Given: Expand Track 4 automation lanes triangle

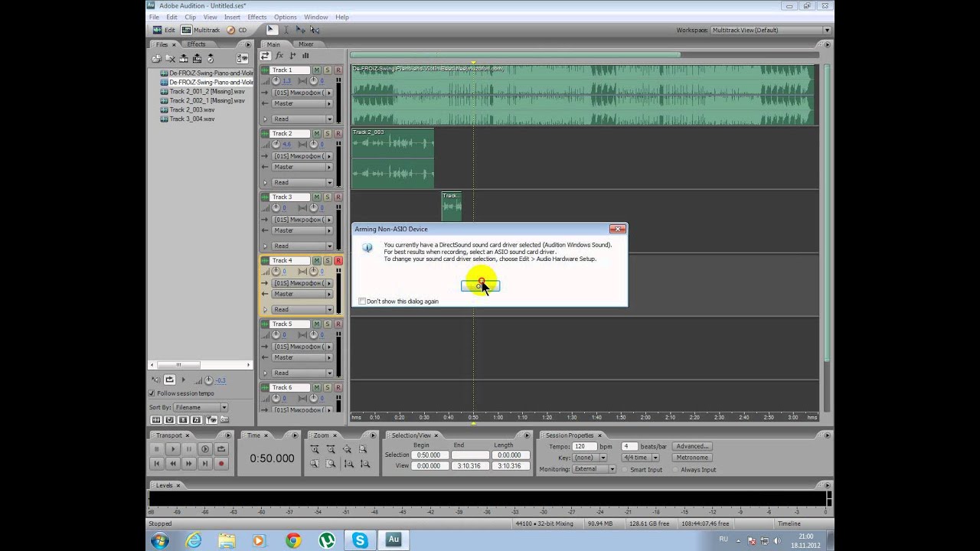Looking at the screenshot, I should tap(266, 309).
